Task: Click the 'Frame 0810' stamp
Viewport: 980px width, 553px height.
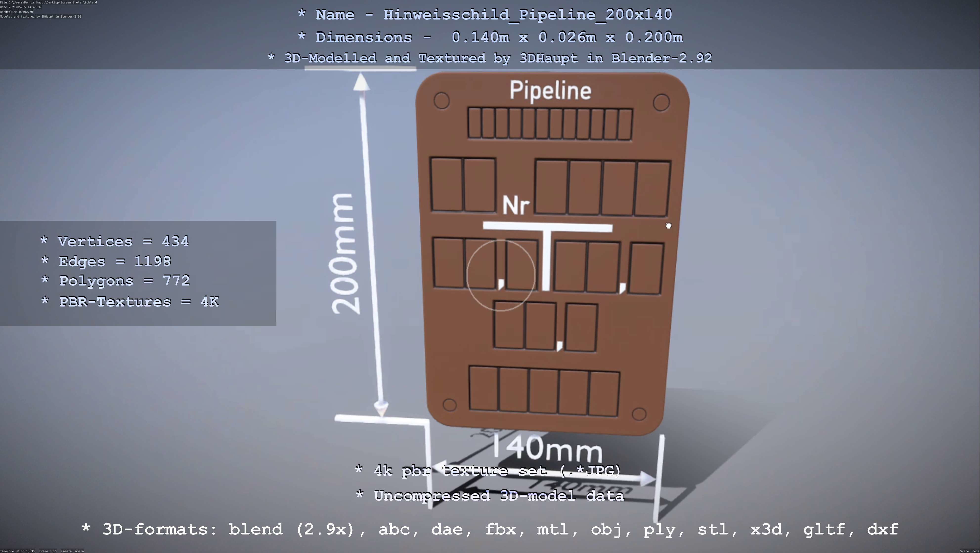Action: coord(48,551)
